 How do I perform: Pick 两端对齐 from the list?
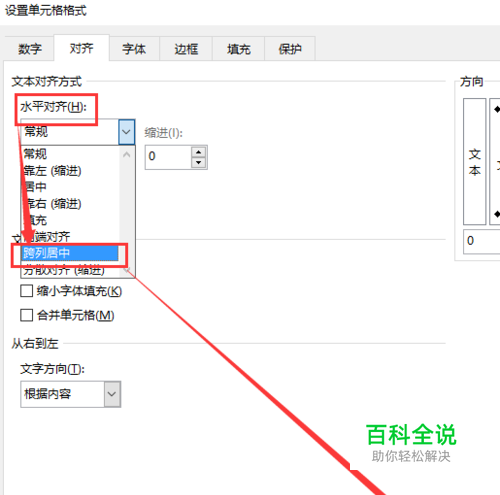[70, 236]
